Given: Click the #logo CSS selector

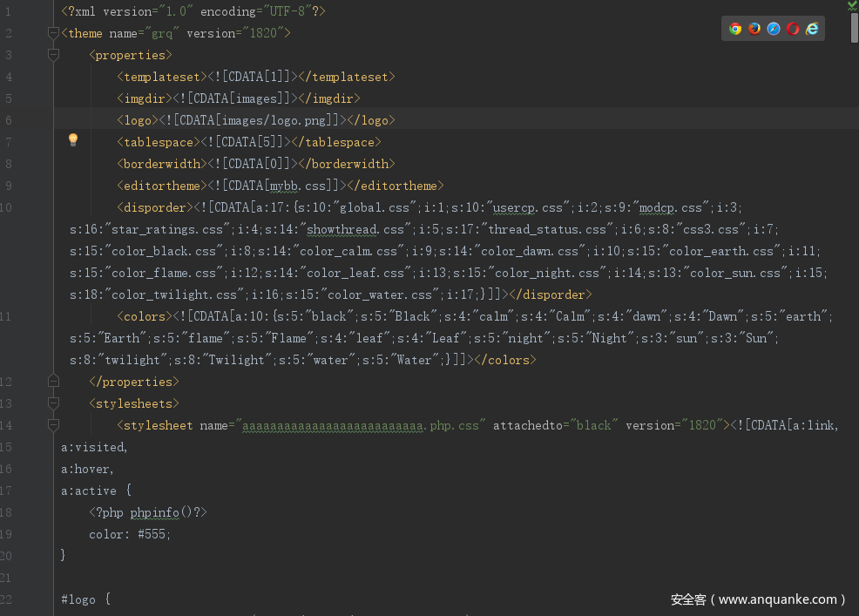Looking at the screenshot, I should 78,599.
